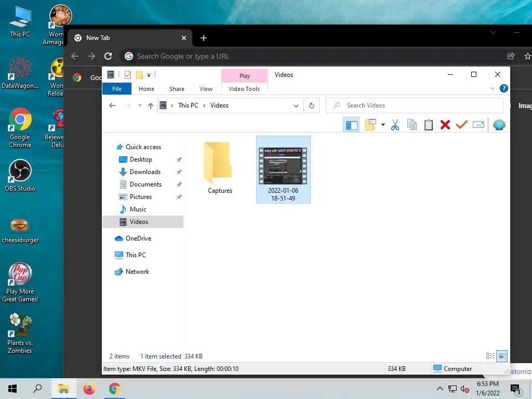Show hidden system tray icons

coord(440,389)
